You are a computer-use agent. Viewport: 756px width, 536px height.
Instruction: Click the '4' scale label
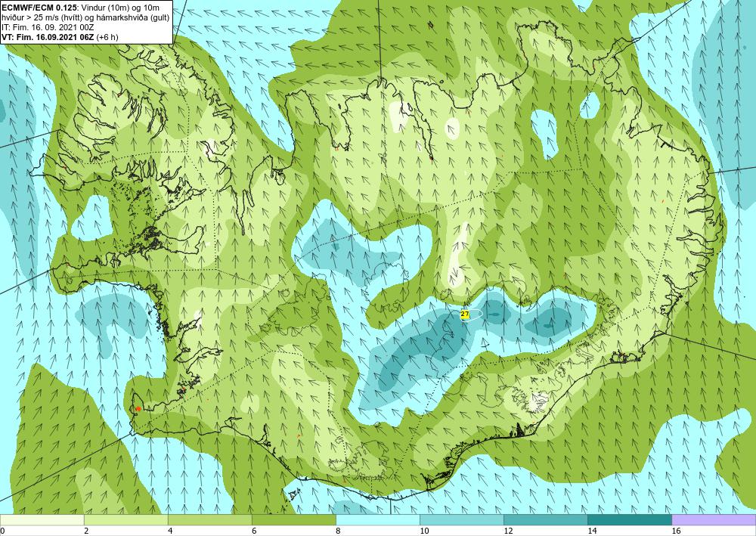(169, 531)
